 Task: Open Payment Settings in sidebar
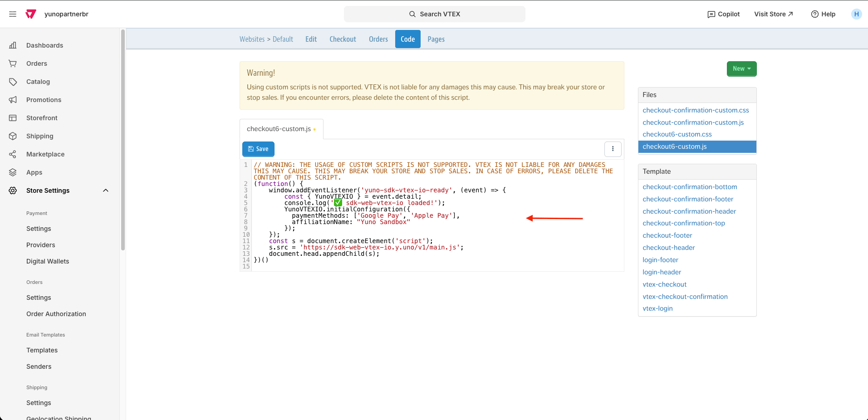point(39,229)
